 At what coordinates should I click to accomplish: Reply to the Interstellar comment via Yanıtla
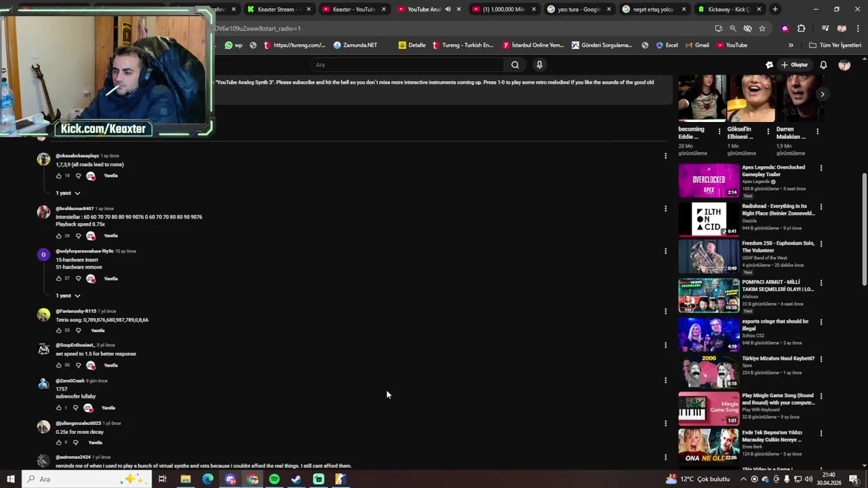coord(111,236)
